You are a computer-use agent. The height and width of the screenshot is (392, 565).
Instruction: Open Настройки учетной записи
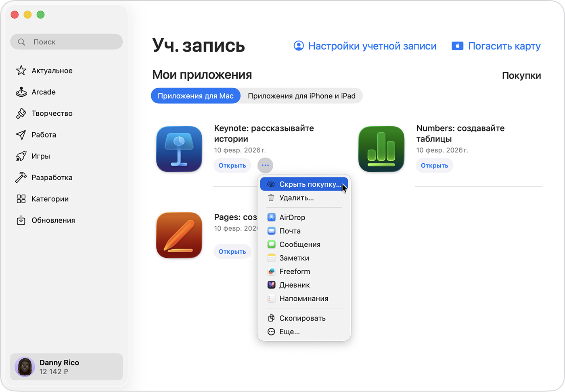pyautogui.click(x=372, y=46)
